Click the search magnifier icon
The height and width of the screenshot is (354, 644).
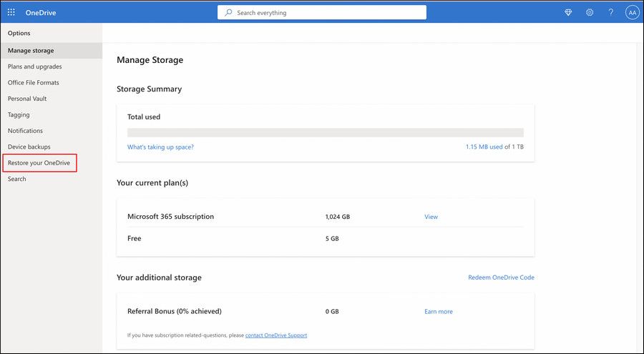tap(228, 13)
